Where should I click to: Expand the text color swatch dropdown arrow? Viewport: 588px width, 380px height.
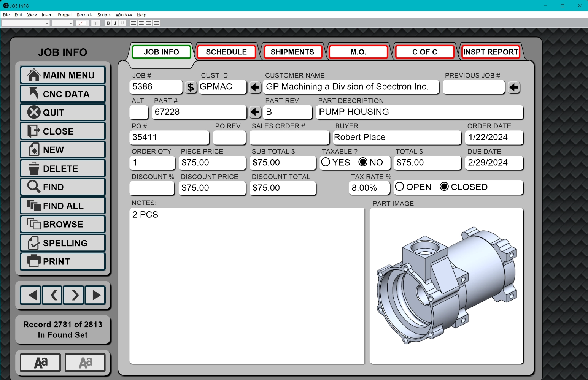[x=87, y=23]
